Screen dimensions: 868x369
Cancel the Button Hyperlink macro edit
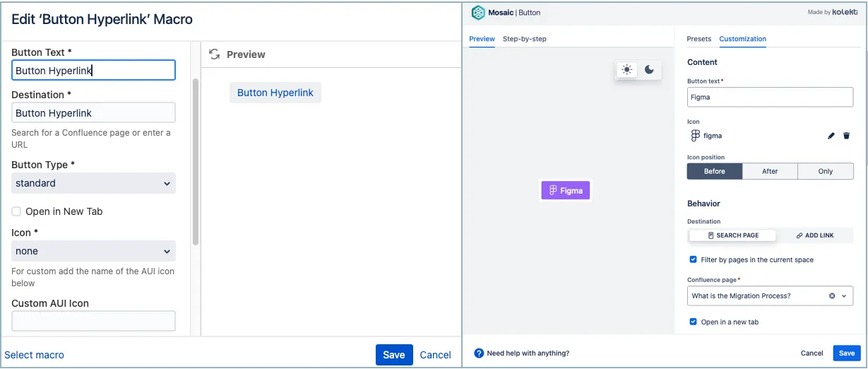click(x=435, y=355)
